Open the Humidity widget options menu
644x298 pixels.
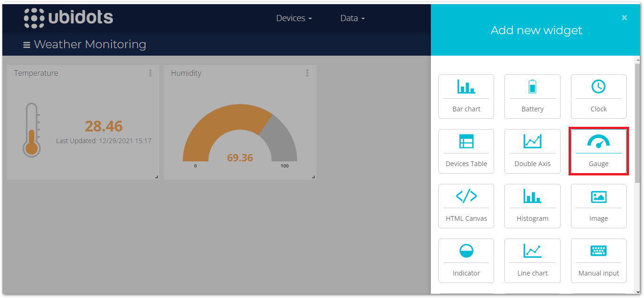[307, 73]
